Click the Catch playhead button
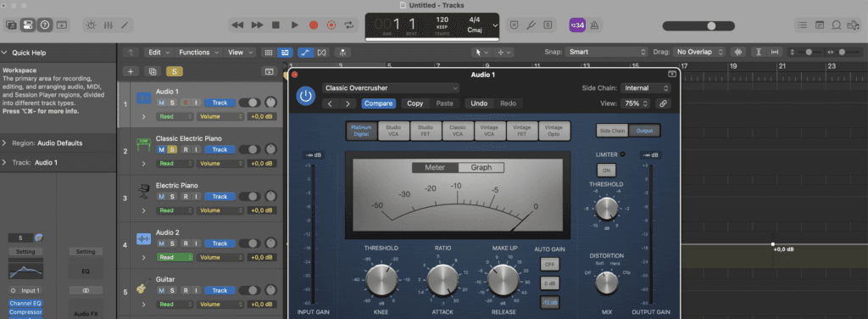868x319 pixels. pos(343,52)
